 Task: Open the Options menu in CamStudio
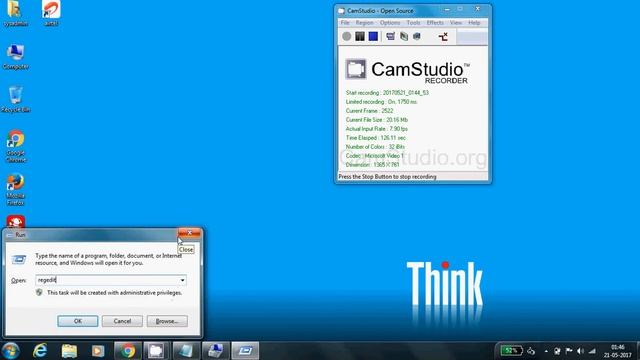[390, 23]
